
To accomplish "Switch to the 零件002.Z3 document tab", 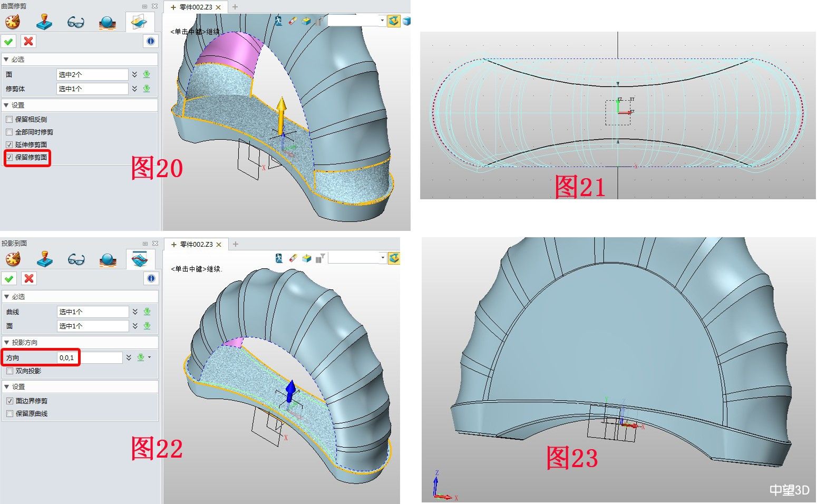I will click(196, 7).
